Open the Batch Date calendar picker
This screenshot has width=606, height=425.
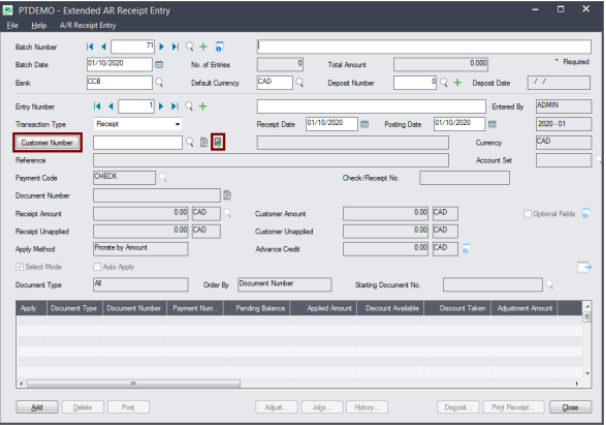pyautogui.click(x=159, y=65)
